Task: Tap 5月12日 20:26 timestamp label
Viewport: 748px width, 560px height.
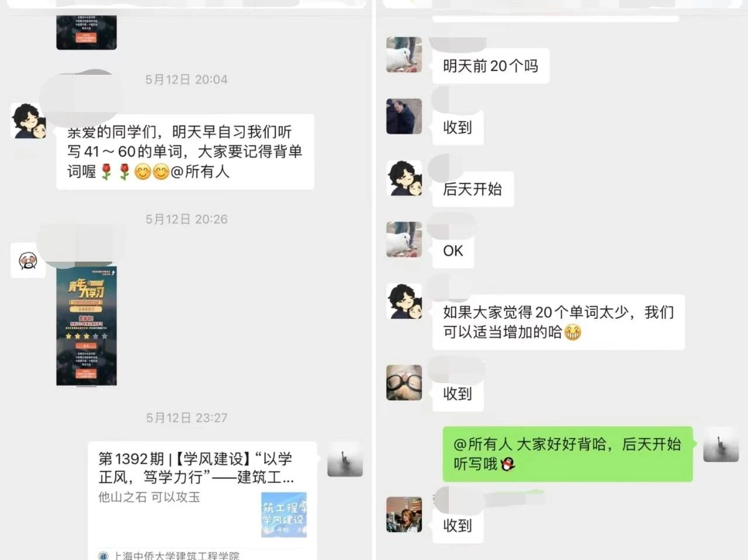Action: click(x=186, y=219)
